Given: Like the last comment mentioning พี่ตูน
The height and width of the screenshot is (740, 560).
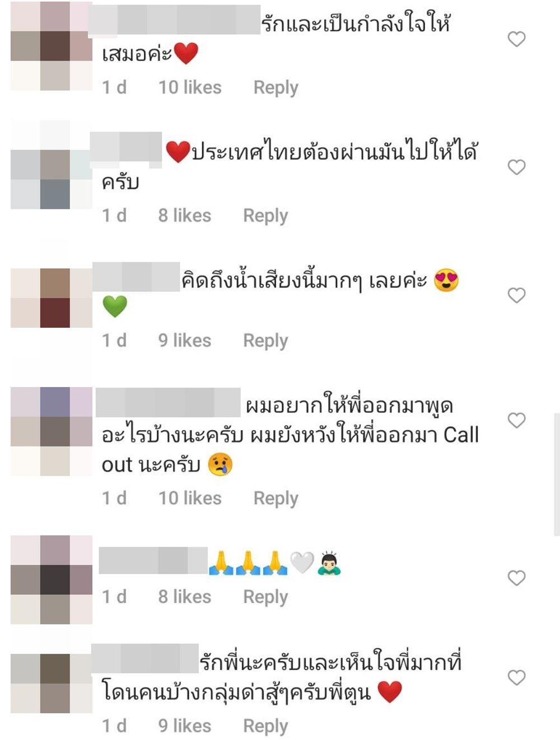Looking at the screenshot, I should tap(516, 677).
